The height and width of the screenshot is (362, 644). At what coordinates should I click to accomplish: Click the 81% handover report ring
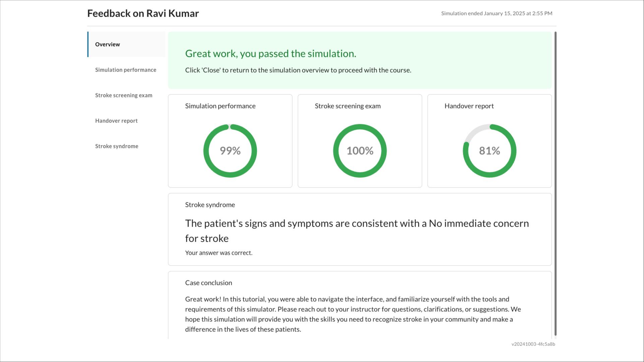489,151
